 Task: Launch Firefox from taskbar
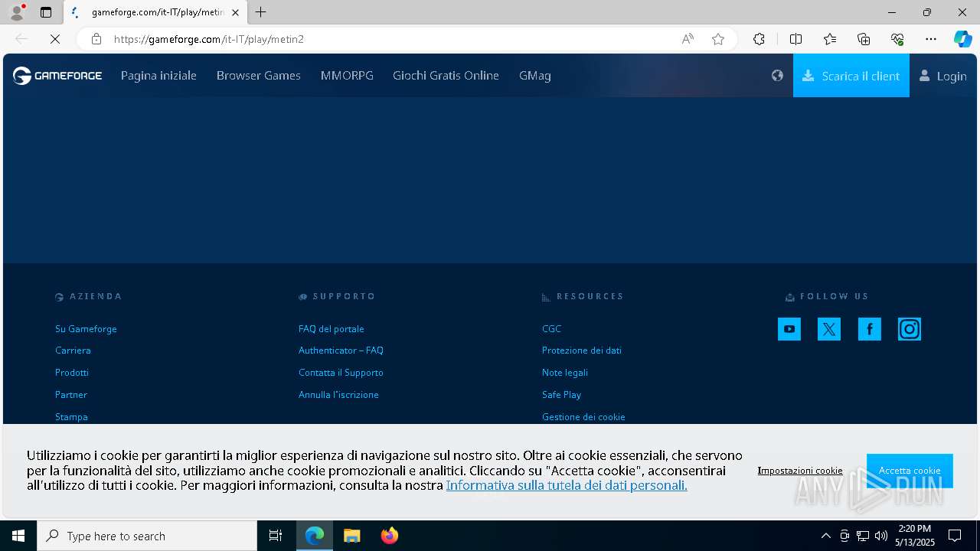click(389, 536)
